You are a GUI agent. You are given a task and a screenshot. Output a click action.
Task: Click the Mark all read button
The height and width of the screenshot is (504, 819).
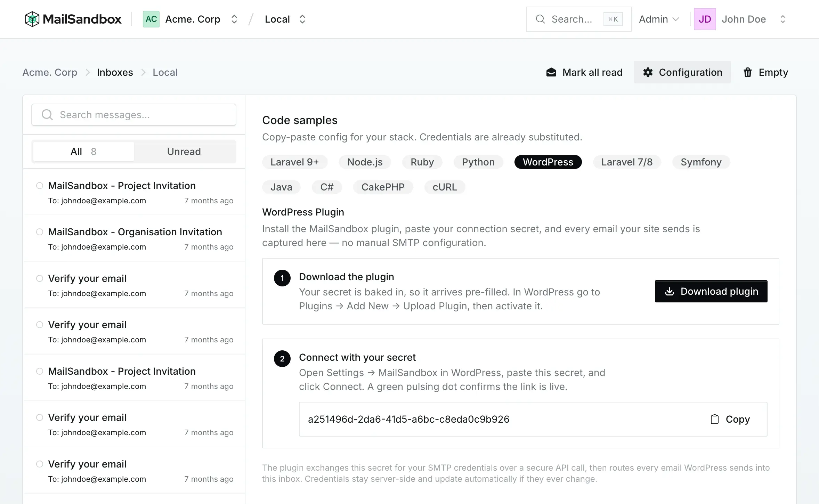click(584, 72)
